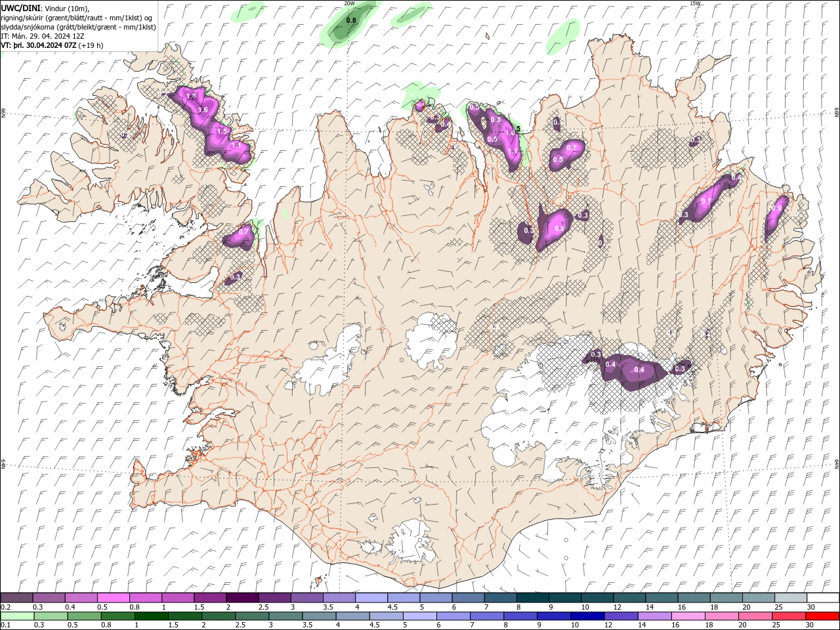Click lower legend swatch between 2 and 2.5
The height and width of the screenshot is (630, 840).
point(219,616)
